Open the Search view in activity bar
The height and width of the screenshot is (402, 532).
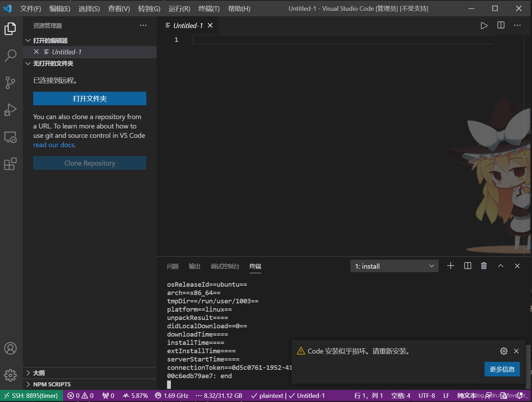tap(10, 55)
